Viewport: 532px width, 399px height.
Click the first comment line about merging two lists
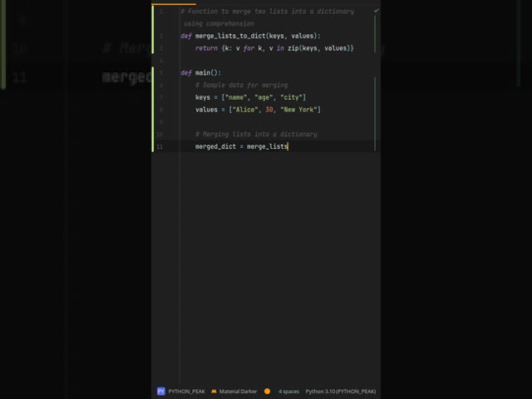point(268,12)
